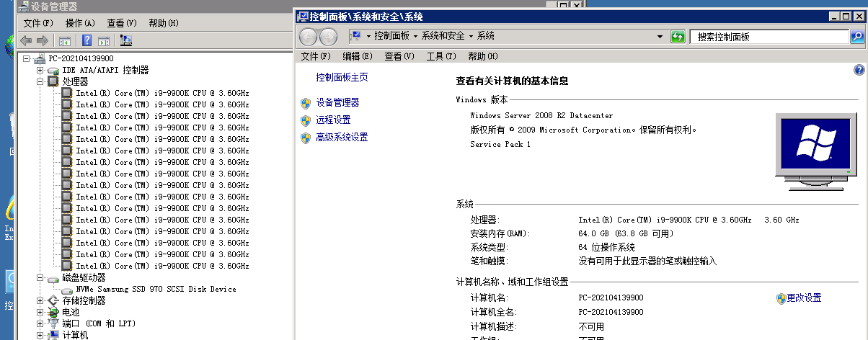Open the 操作(A) menu in Device Manager
Image resolution: width=868 pixels, height=340 pixels.
tap(80, 23)
